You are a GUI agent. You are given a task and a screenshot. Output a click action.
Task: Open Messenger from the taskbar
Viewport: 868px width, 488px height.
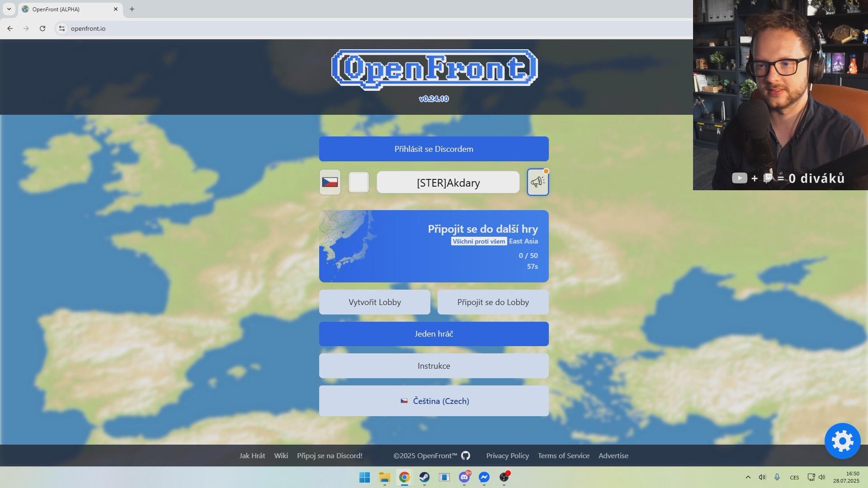point(484,477)
